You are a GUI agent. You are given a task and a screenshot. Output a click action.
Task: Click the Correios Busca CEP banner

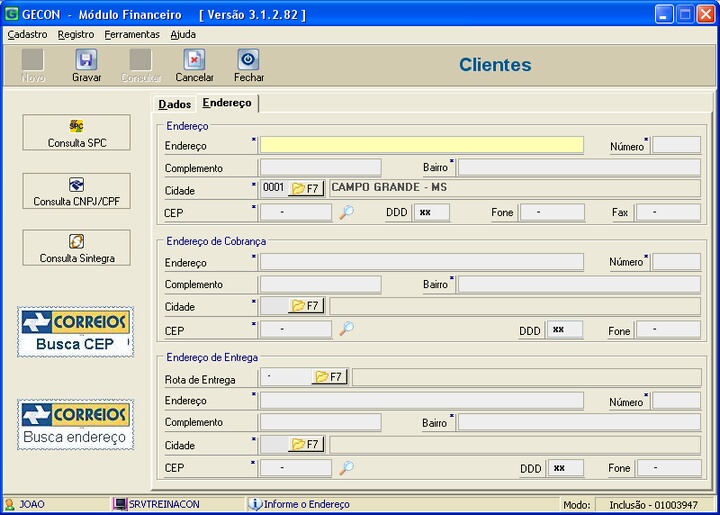coord(76,332)
